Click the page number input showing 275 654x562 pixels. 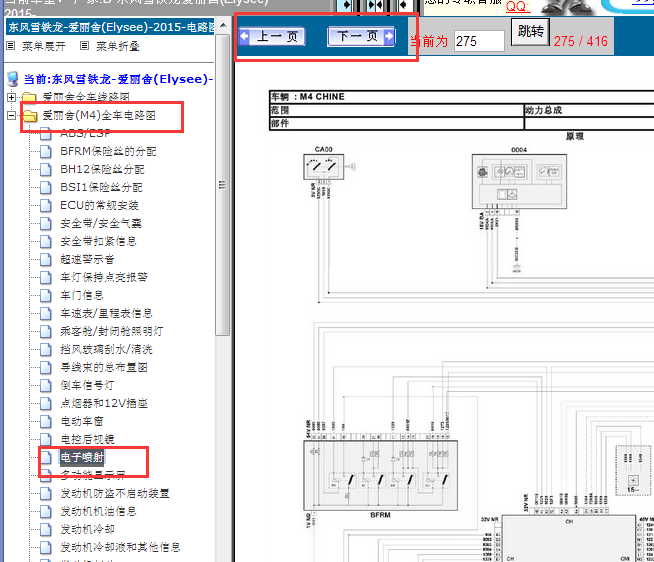pyautogui.click(x=479, y=41)
